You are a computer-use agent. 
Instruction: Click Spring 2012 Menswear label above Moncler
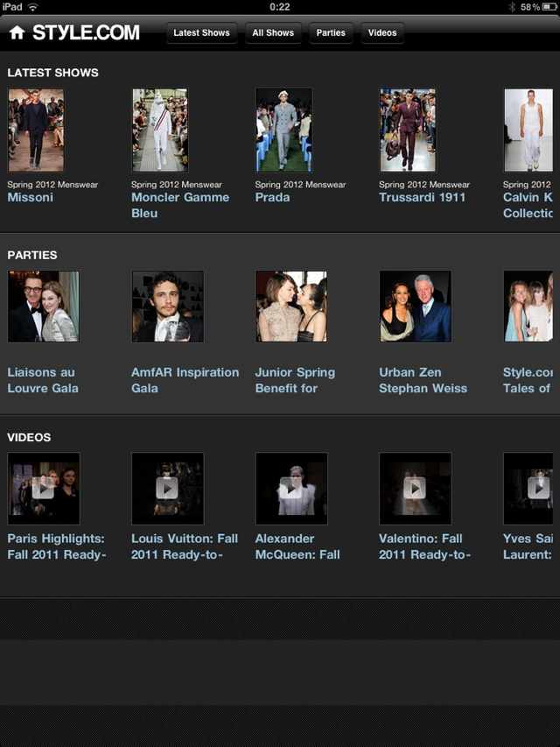177,185
